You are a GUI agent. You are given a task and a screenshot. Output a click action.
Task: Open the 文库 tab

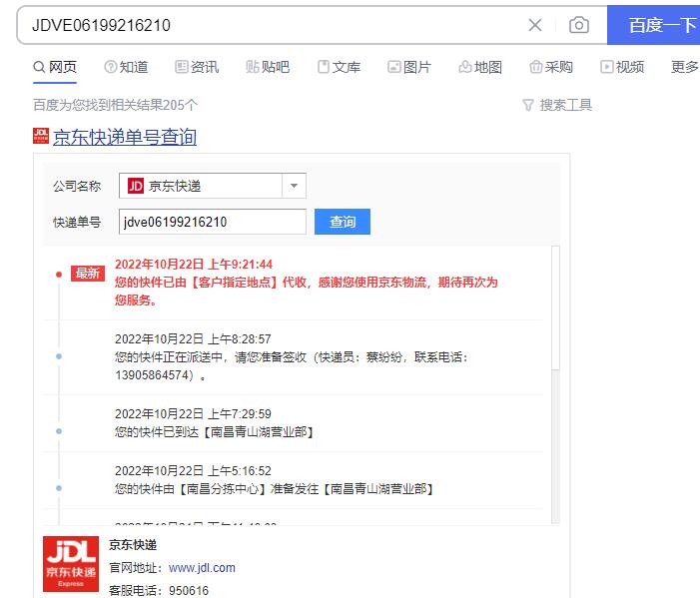coord(339,67)
